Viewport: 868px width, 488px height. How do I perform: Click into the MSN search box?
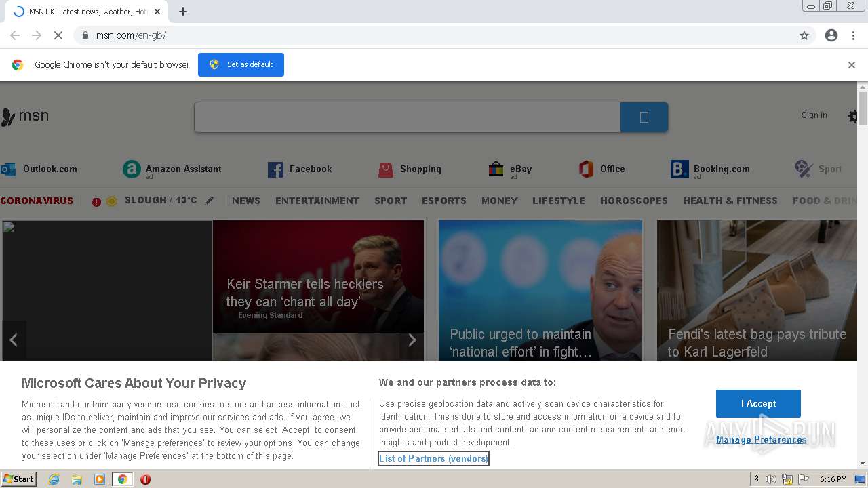click(407, 117)
